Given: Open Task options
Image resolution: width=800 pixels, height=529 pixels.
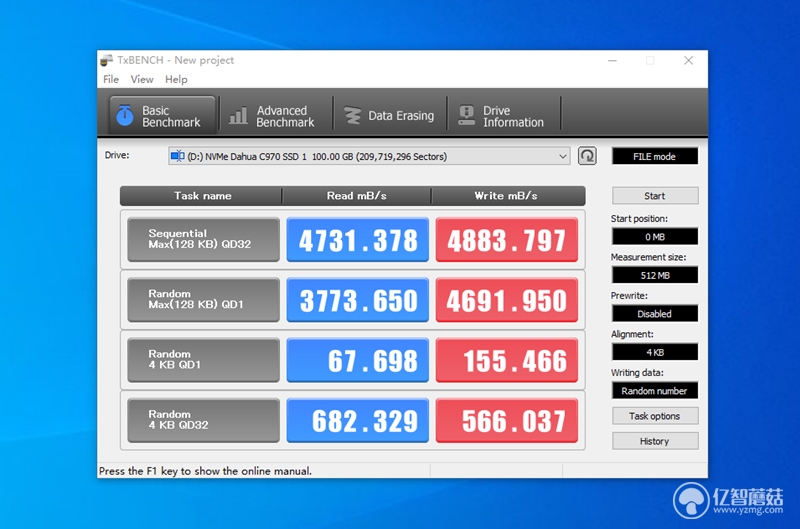Looking at the screenshot, I should 655,416.
